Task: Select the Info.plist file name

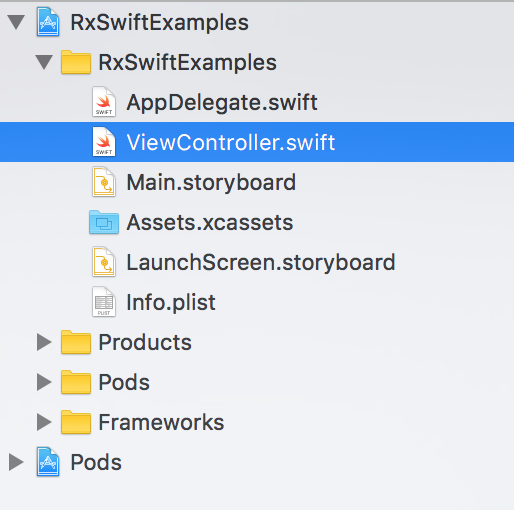Action: click(x=171, y=302)
